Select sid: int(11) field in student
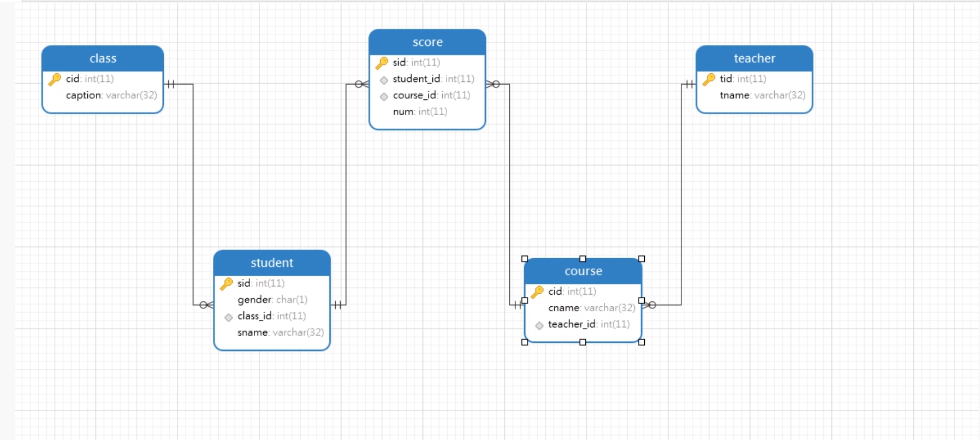Screen dimensions: 980x440 pyautogui.click(x=261, y=283)
